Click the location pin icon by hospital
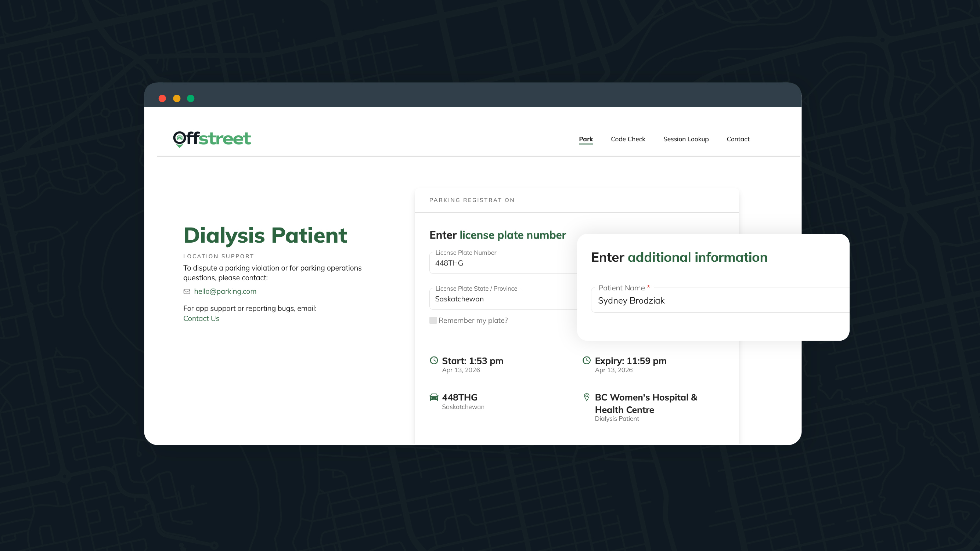 click(587, 398)
